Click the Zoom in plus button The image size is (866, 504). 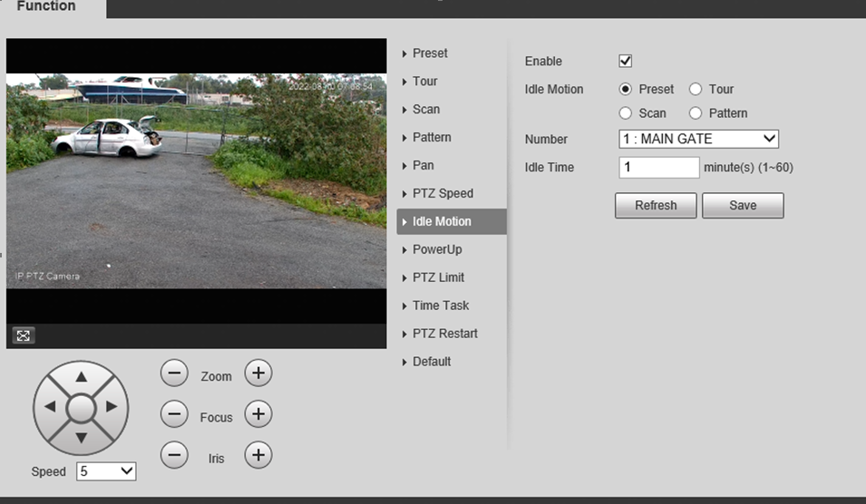(x=258, y=373)
